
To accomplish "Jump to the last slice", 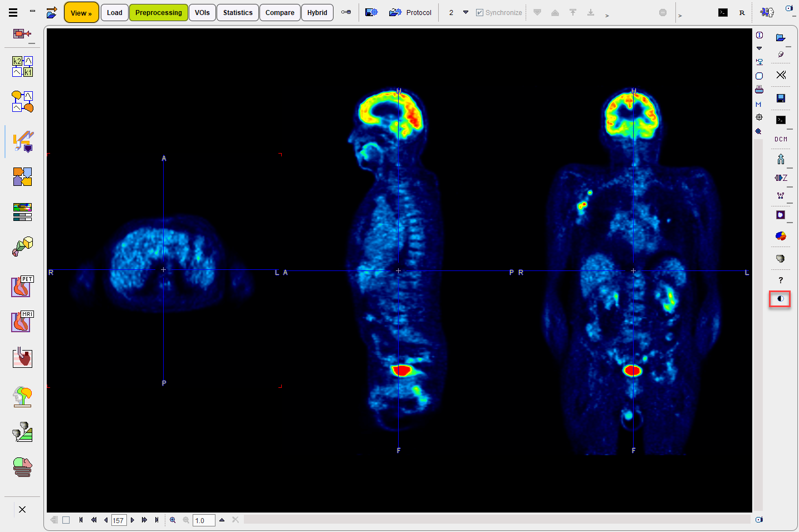I will [157, 520].
